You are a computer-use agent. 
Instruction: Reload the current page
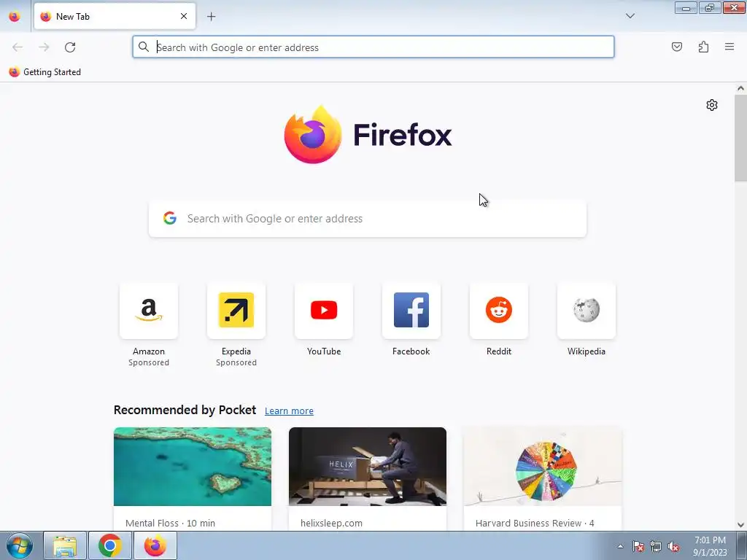click(70, 47)
